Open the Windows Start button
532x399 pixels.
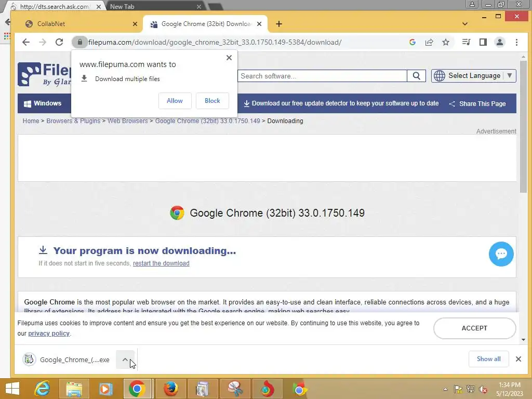pyautogui.click(x=12, y=389)
